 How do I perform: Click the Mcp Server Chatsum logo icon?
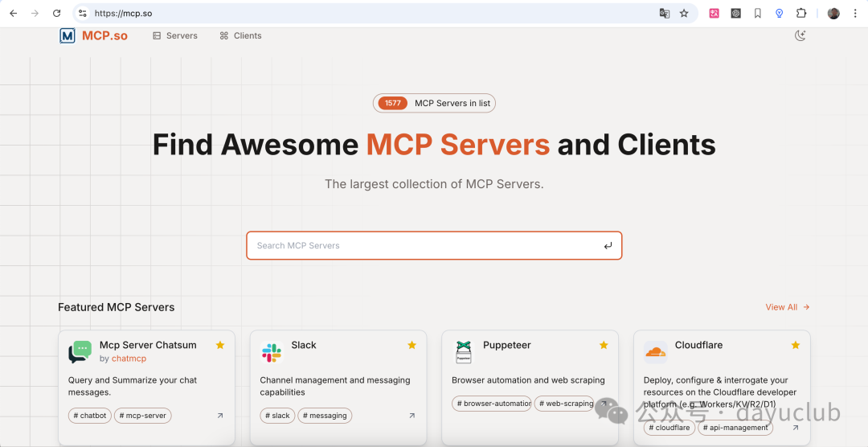click(80, 351)
